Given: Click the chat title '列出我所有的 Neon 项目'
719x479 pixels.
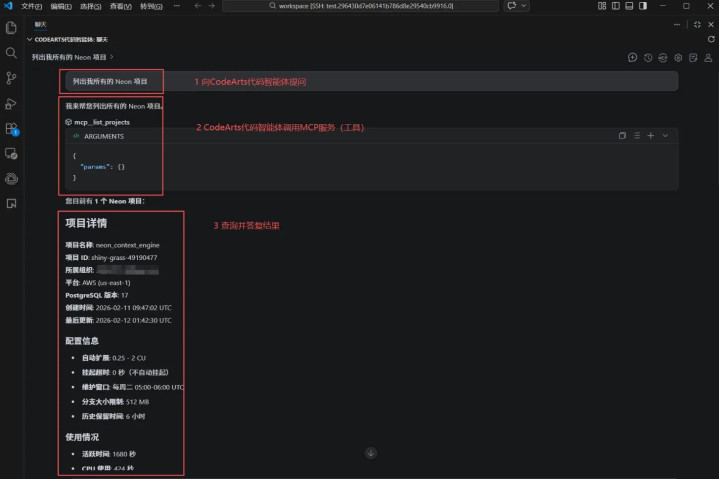Looking at the screenshot, I should (69, 57).
